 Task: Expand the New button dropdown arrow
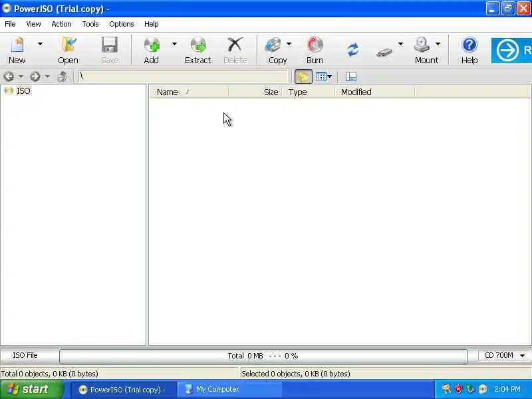pos(40,44)
